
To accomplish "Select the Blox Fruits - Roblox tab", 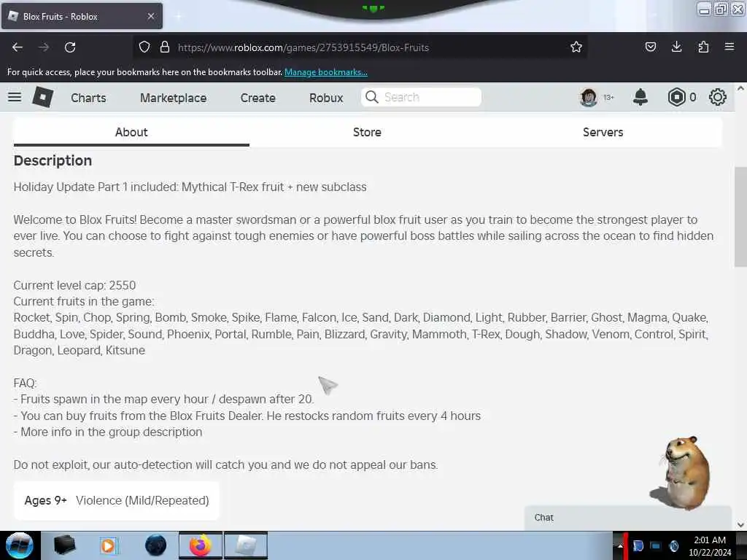I will pyautogui.click(x=82, y=16).
